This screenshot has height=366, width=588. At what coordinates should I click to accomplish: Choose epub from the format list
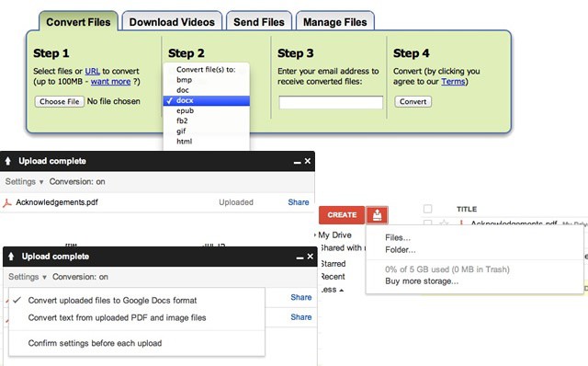tap(206, 110)
